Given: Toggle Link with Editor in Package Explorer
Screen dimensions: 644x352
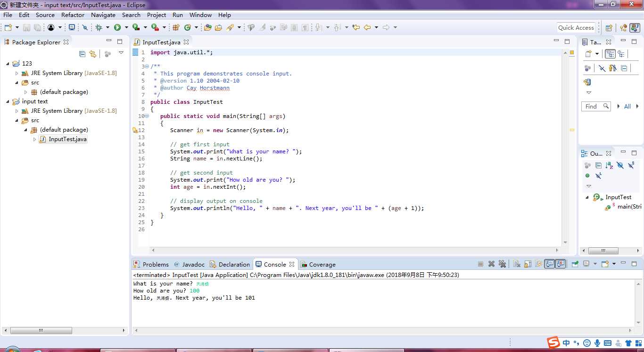Looking at the screenshot, I should (93, 54).
